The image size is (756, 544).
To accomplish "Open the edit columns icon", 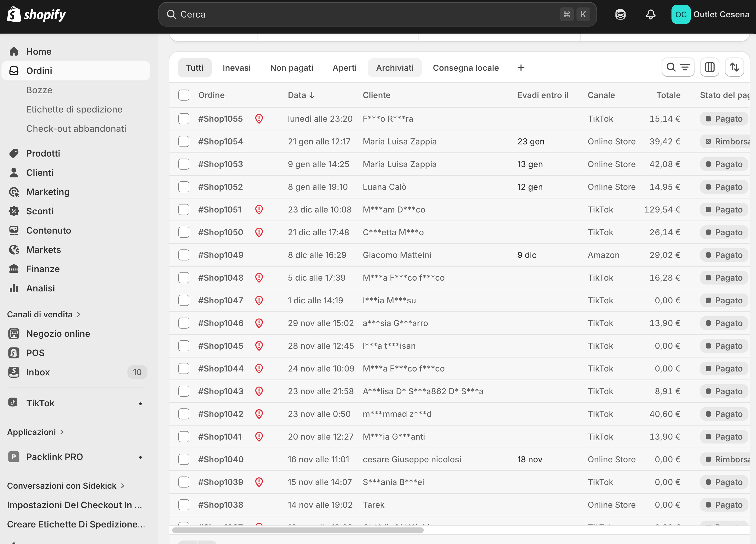I will coord(709,67).
